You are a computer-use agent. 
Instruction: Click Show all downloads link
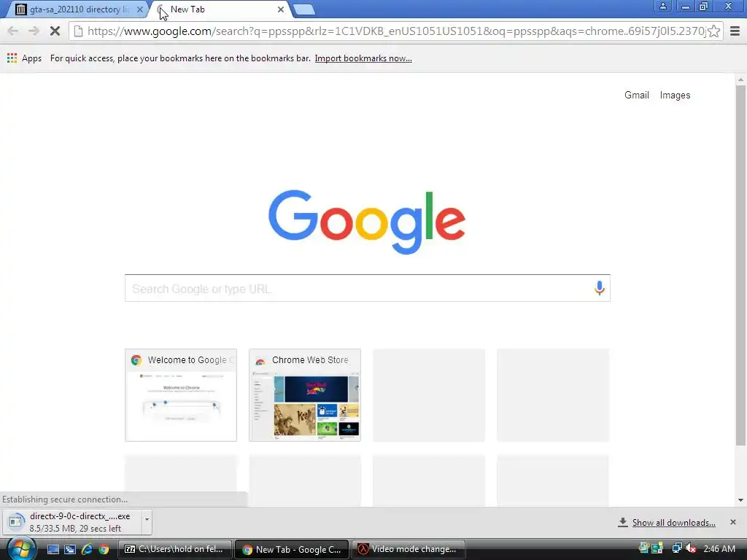click(673, 523)
